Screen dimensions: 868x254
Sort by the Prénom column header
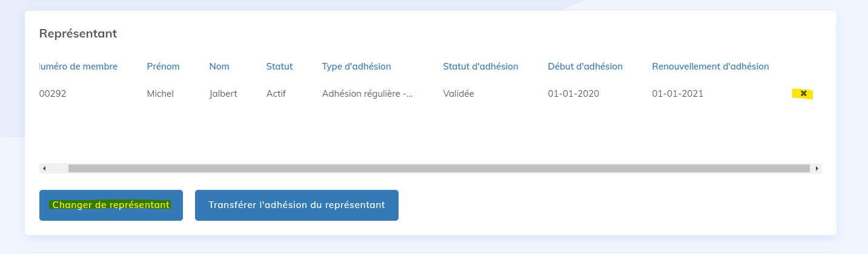point(163,67)
